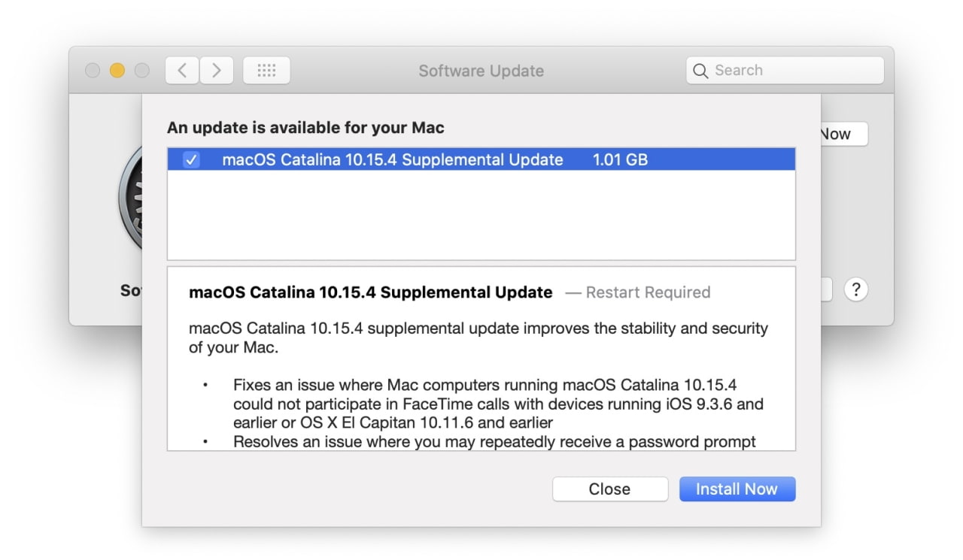This screenshot has height=560, width=963.
Task: Click the bold Supplemental Update details heading
Action: (370, 292)
